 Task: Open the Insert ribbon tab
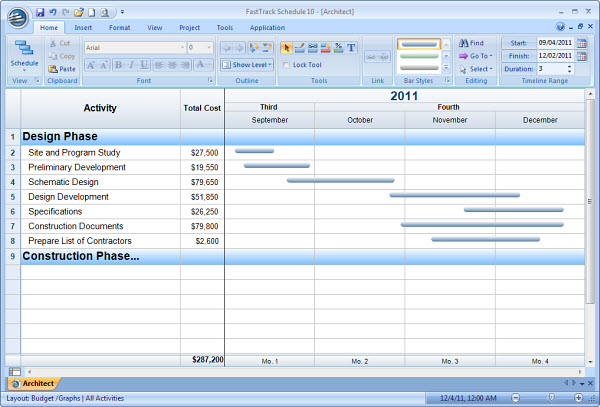83,27
